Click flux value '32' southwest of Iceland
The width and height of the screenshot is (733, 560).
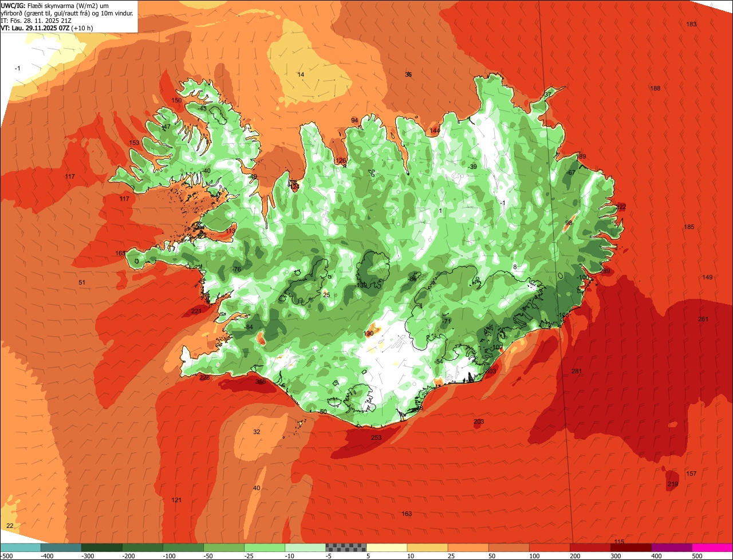pyautogui.click(x=257, y=432)
